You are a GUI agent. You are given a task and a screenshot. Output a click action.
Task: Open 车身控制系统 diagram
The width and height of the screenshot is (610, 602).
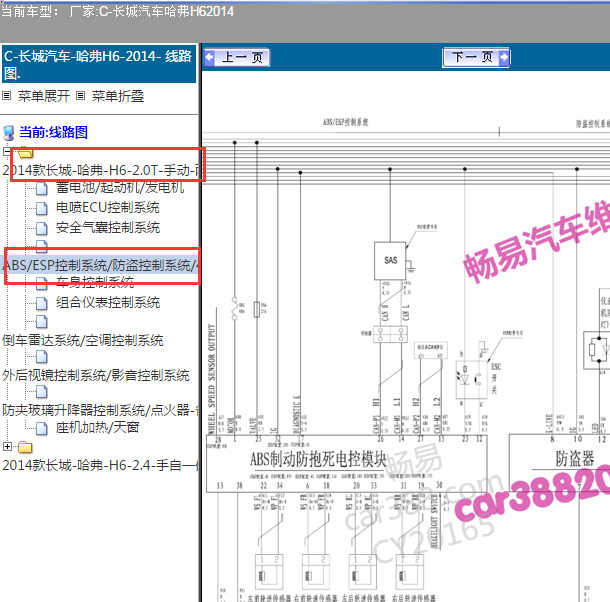95,282
